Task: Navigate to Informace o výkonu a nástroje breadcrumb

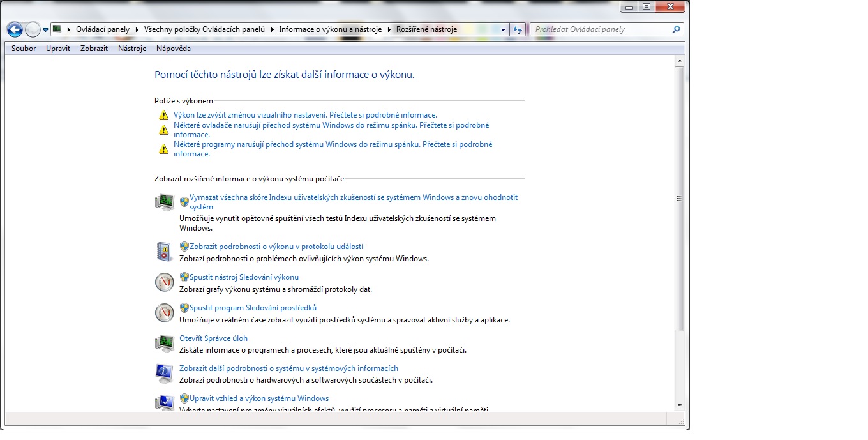Action: [x=331, y=29]
